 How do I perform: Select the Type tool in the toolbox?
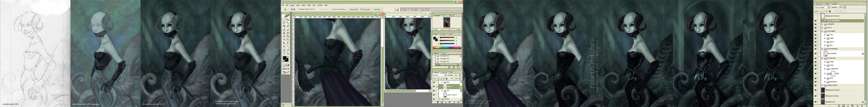click(x=288, y=43)
